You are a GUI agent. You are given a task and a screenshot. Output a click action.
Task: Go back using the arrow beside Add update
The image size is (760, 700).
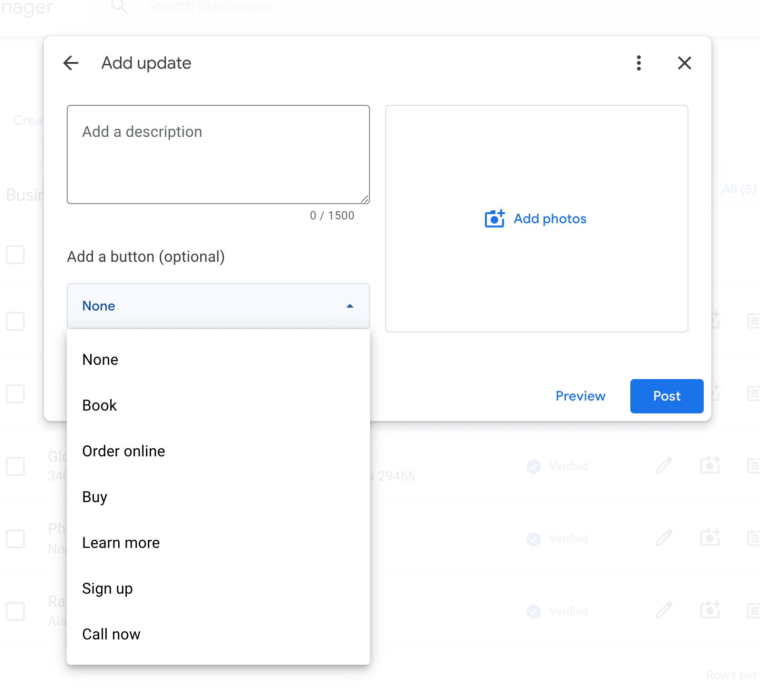71,63
